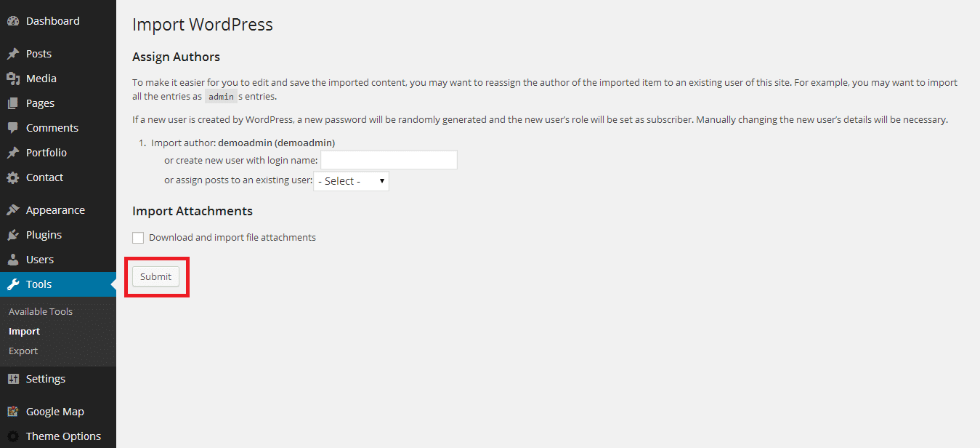The width and height of the screenshot is (980, 448).
Task: Click the Appearance paintbrush icon
Action: (x=13, y=210)
